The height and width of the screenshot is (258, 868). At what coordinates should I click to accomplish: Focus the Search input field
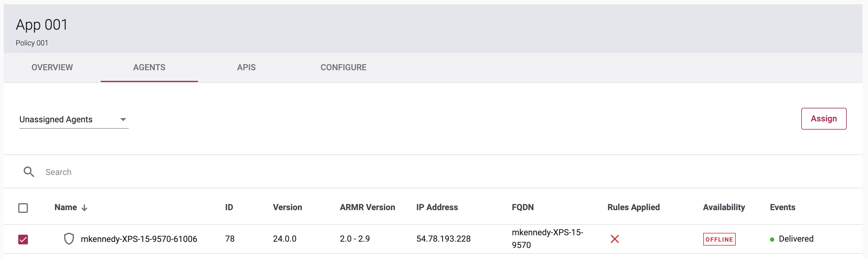(x=202, y=172)
